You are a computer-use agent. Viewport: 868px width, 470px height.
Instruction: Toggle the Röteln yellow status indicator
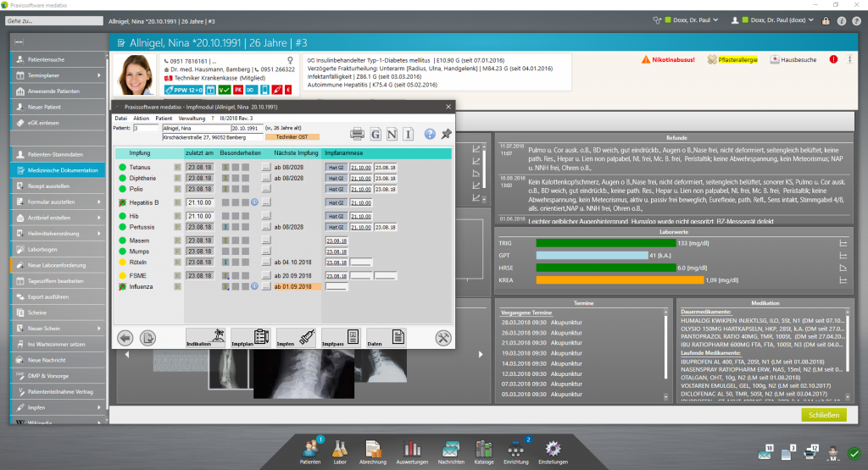tap(123, 263)
